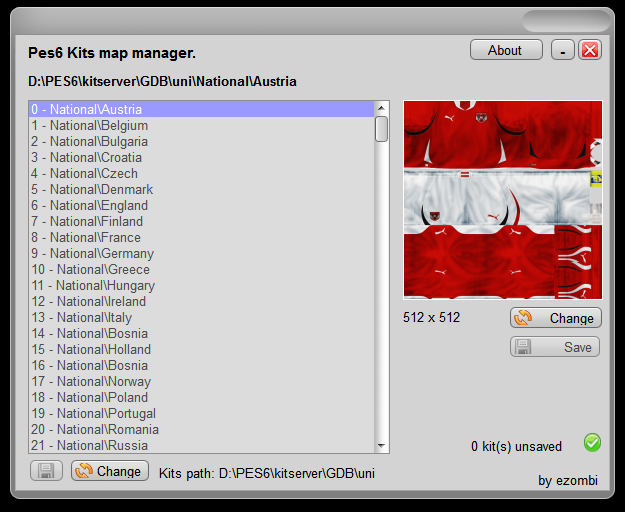The width and height of the screenshot is (625, 512).
Task: Minimize the window with dash button
Action: coord(562,50)
